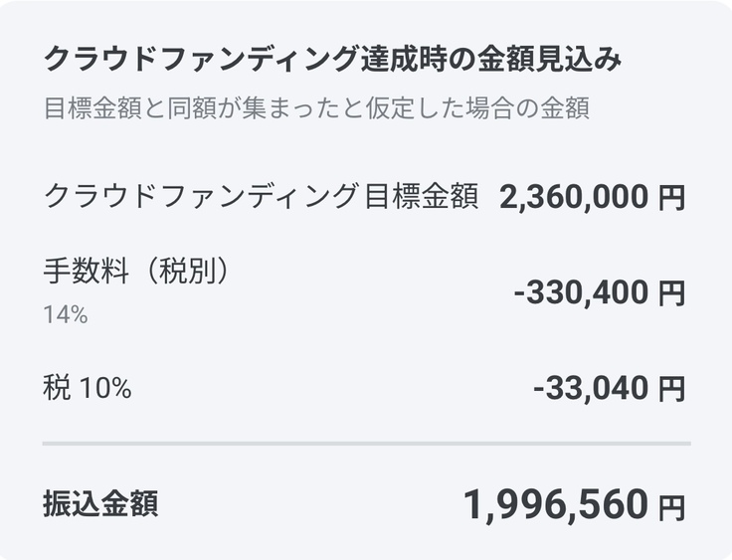Click the クラウドファンディング目標金額 row label

coord(261,196)
